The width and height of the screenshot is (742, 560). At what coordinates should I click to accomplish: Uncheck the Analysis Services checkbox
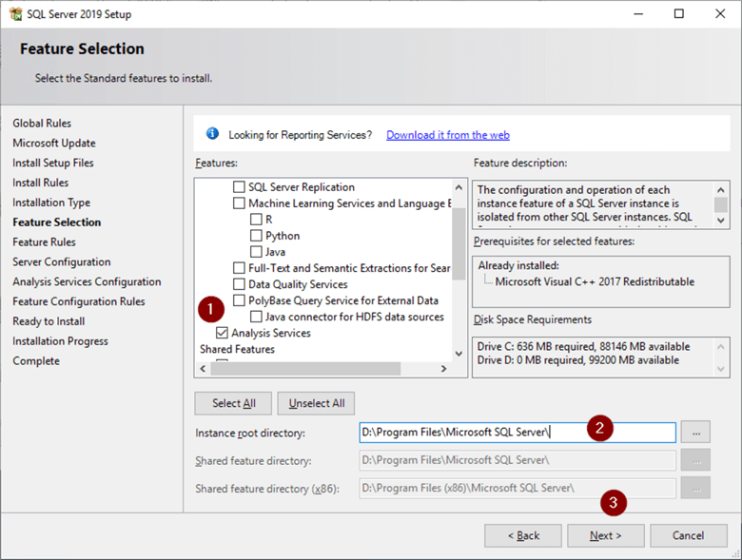[x=223, y=334]
